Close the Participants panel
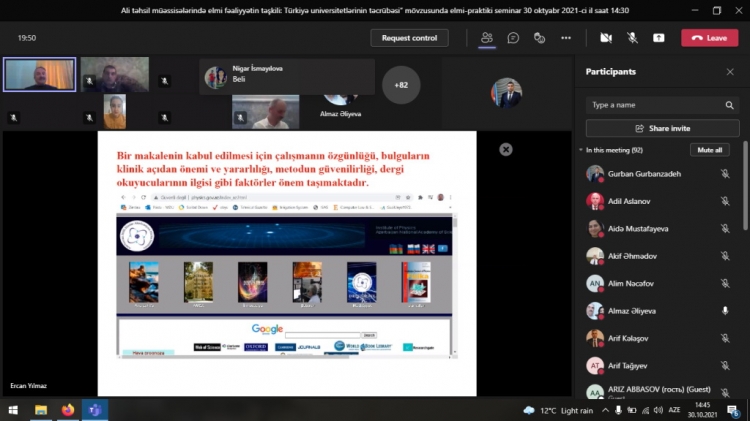750x421 pixels. 730,72
